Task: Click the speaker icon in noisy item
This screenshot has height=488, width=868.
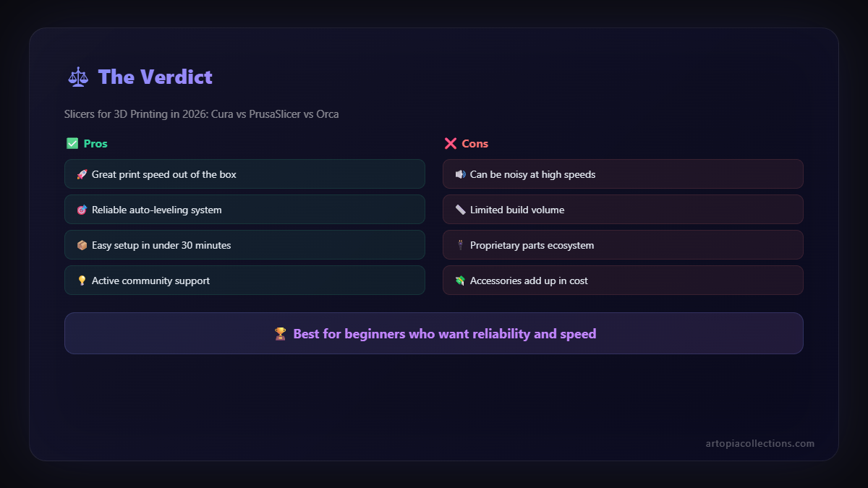Action: [x=460, y=174]
